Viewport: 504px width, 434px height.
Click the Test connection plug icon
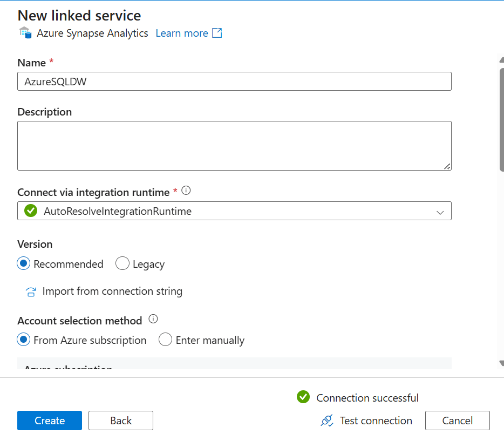[x=327, y=421]
